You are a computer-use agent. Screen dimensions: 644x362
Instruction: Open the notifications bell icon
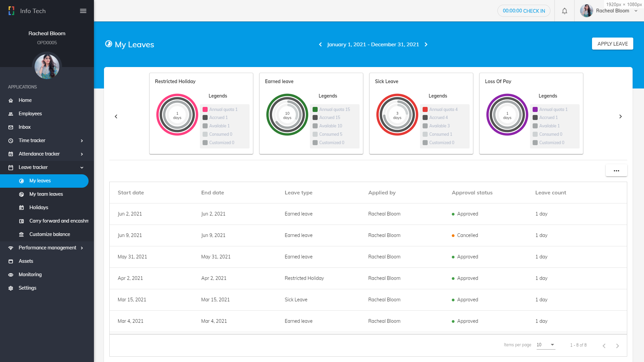[565, 11]
